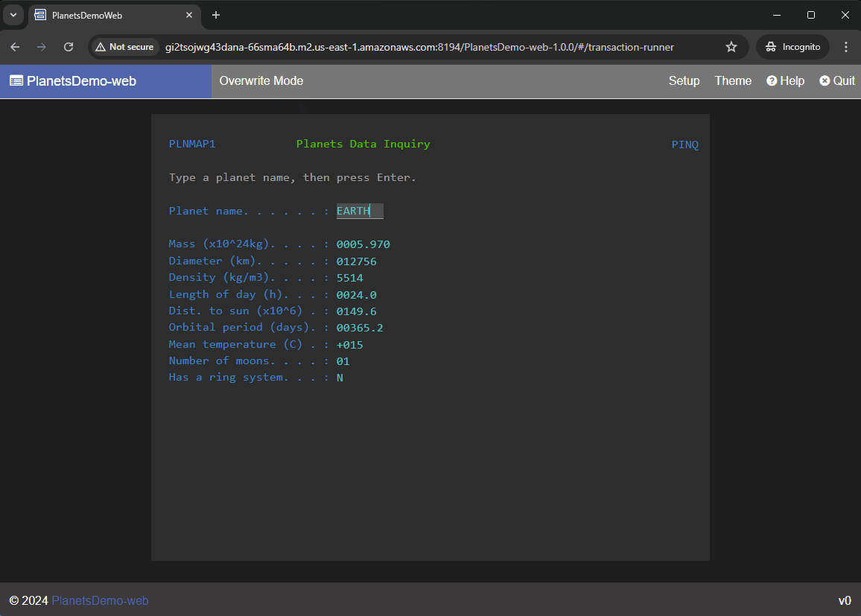The image size is (861, 616).
Task: Reload the page with refresh icon
Action: coord(69,47)
